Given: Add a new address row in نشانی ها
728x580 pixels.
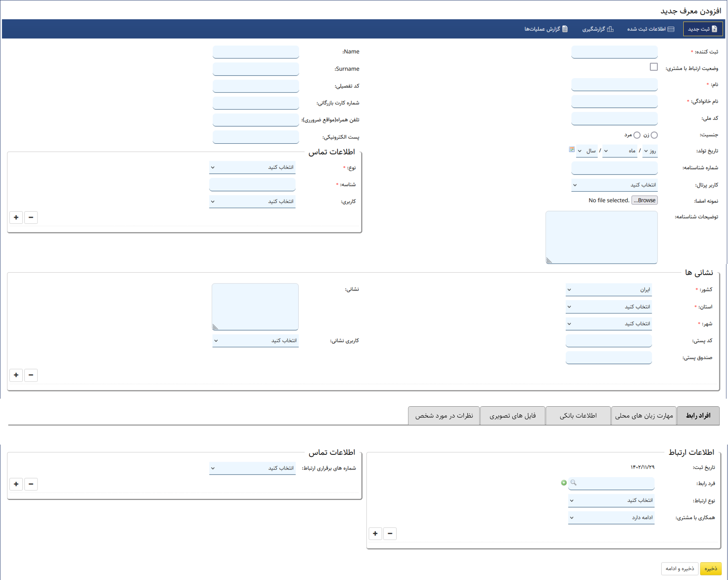Looking at the screenshot, I should 16,375.
